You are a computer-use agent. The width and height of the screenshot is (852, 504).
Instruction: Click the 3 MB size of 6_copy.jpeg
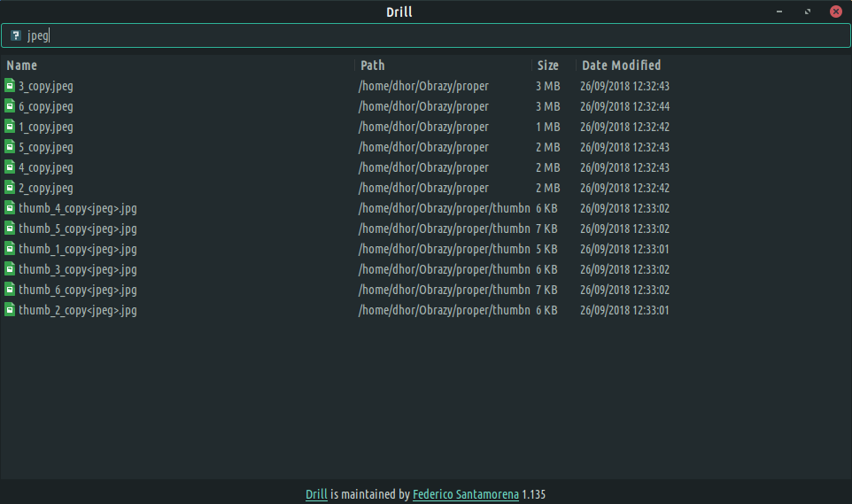pyautogui.click(x=547, y=106)
